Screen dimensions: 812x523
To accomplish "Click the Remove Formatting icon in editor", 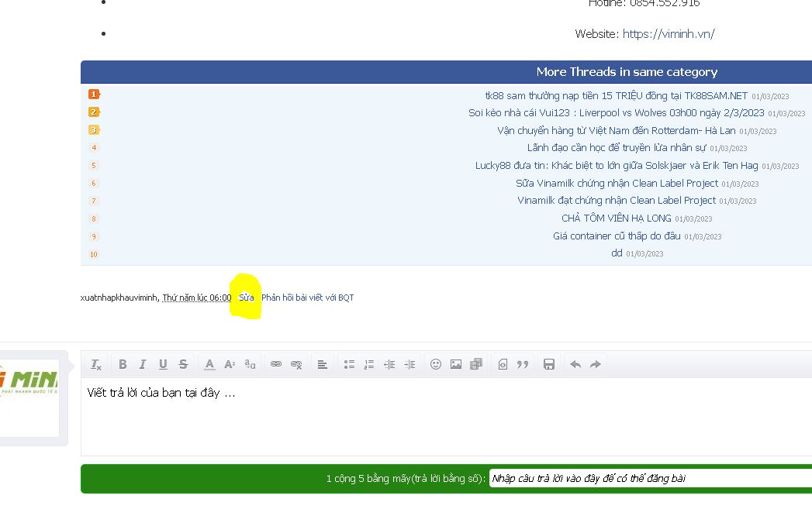I will click(96, 364).
